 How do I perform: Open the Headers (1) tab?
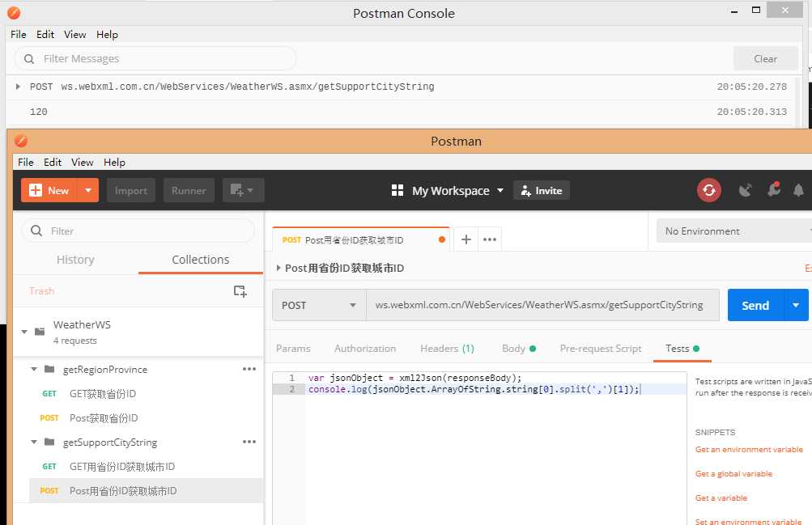click(447, 348)
